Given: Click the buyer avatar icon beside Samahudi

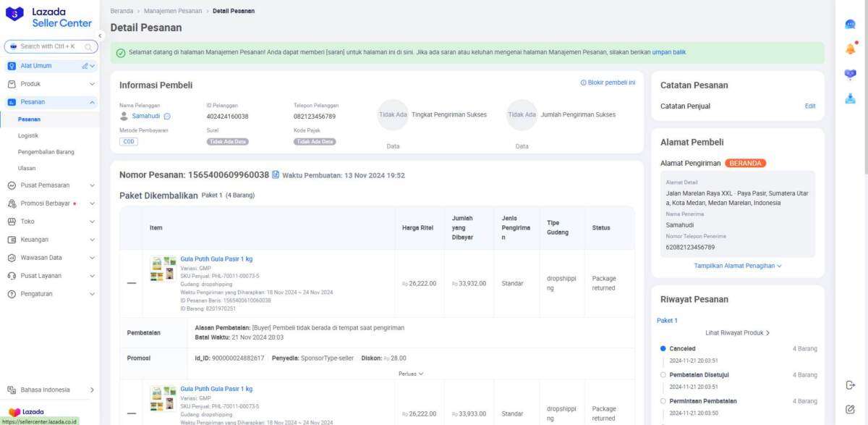Looking at the screenshot, I should pyautogui.click(x=124, y=116).
